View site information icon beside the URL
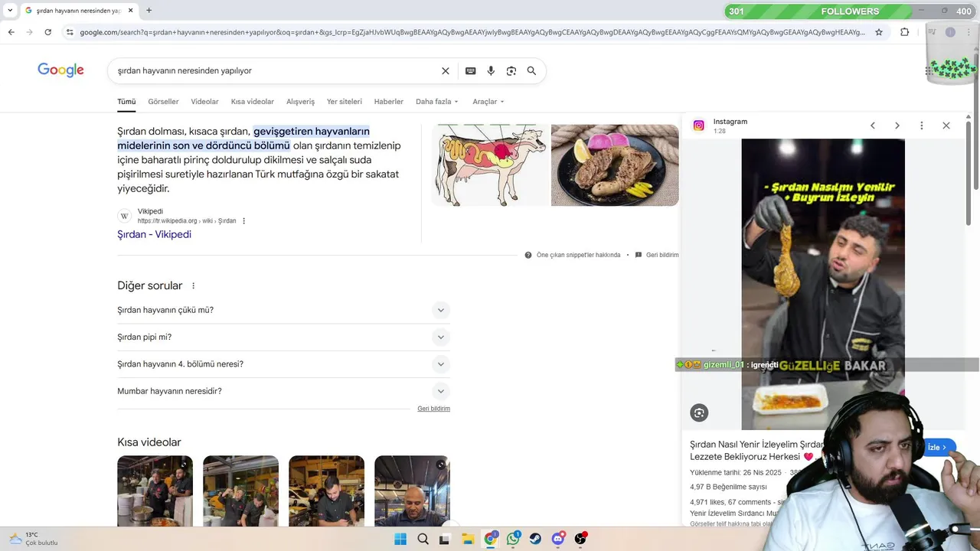Image resolution: width=980 pixels, height=551 pixels. pyautogui.click(x=70, y=32)
